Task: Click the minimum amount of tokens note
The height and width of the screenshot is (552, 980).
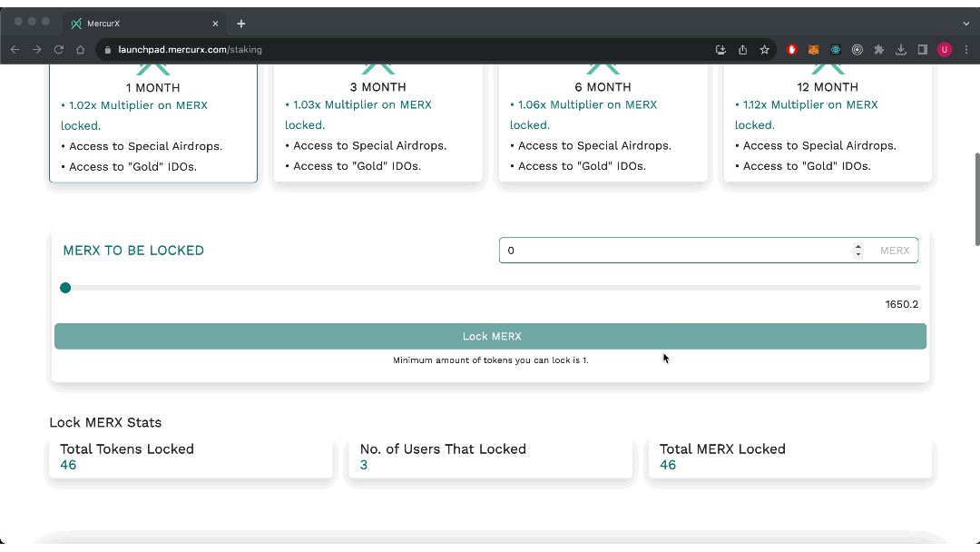Action: pyautogui.click(x=491, y=360)
